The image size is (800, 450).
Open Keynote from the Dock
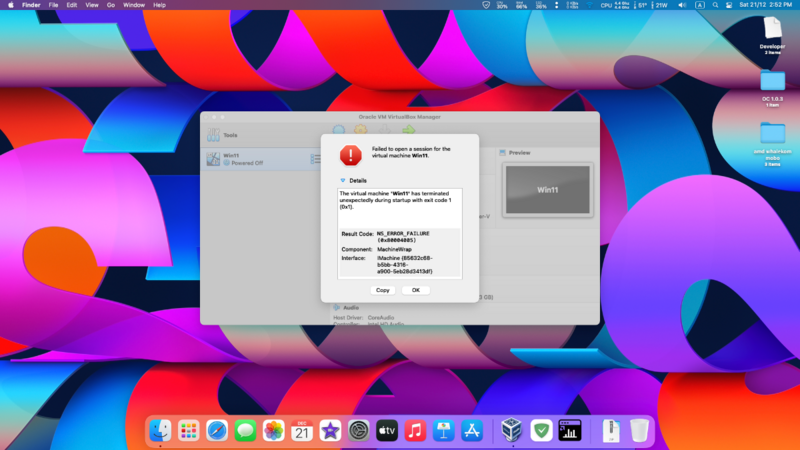point(443,431)
